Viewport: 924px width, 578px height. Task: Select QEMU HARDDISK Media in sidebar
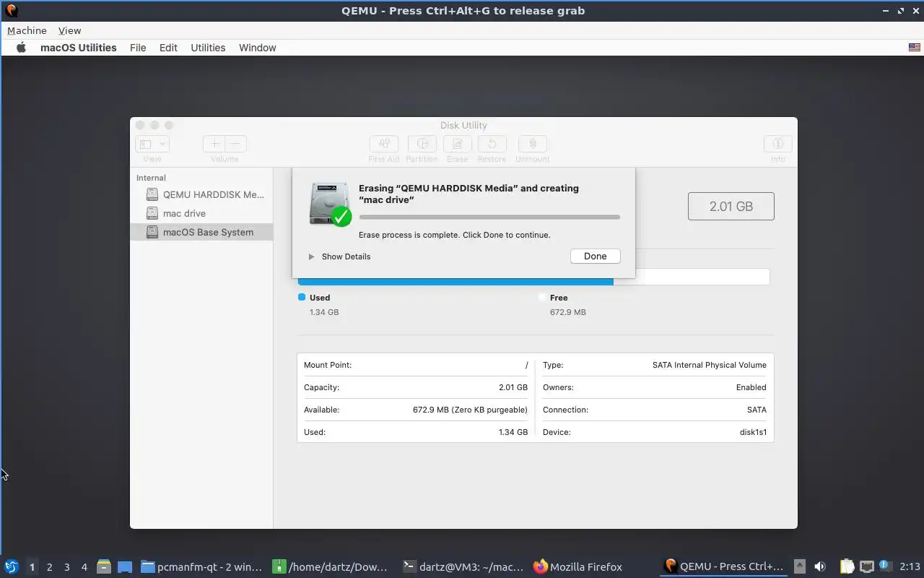coord(201,194)
